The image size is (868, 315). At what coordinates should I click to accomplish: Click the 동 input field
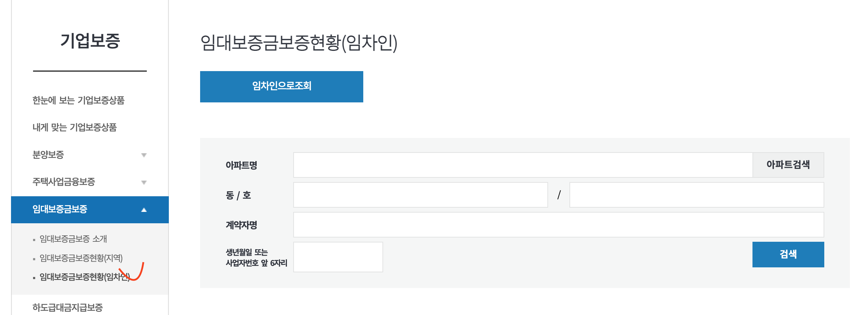(419, 194)
